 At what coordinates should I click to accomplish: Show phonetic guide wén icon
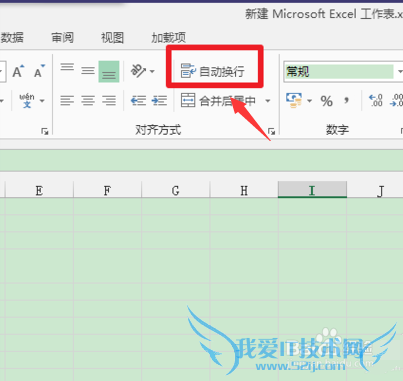click(27, 100)
